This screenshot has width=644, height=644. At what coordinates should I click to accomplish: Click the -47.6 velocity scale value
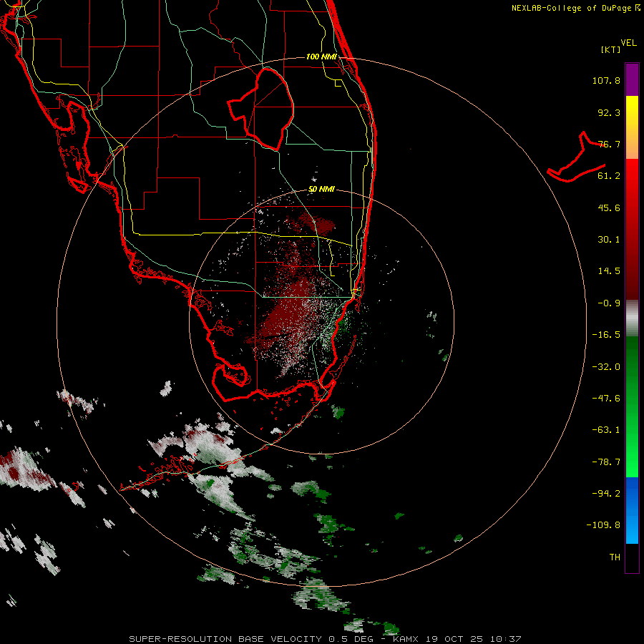point(606,399)
